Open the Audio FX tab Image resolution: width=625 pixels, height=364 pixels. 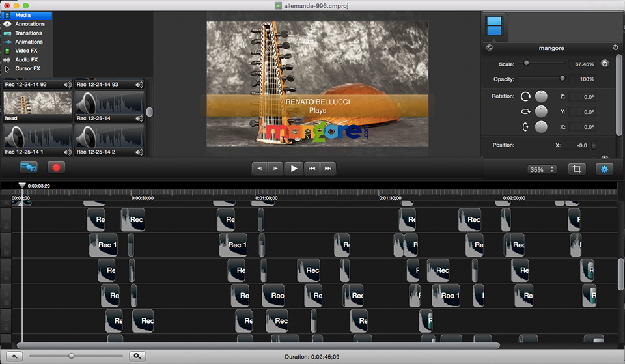tap(26, 59)
